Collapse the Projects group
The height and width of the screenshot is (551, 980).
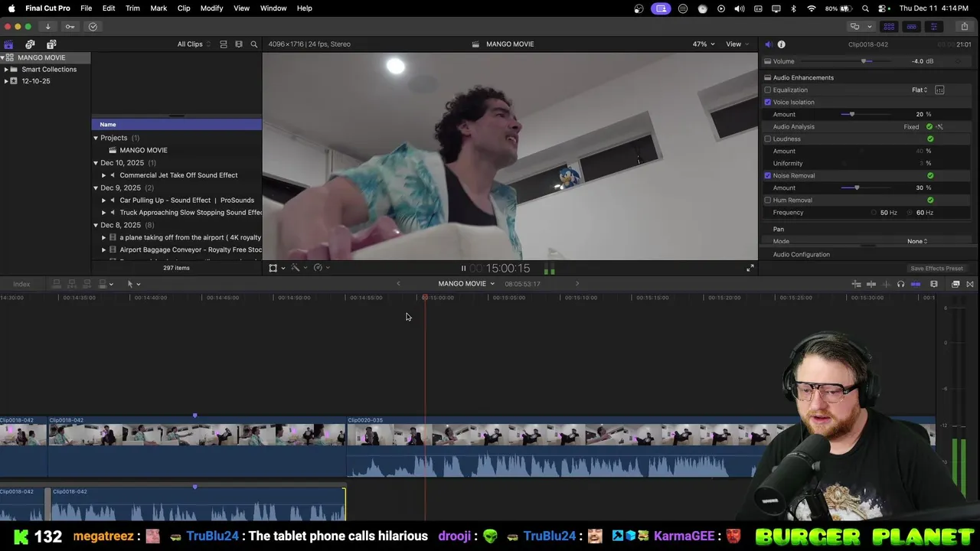(x=96, y=139)
